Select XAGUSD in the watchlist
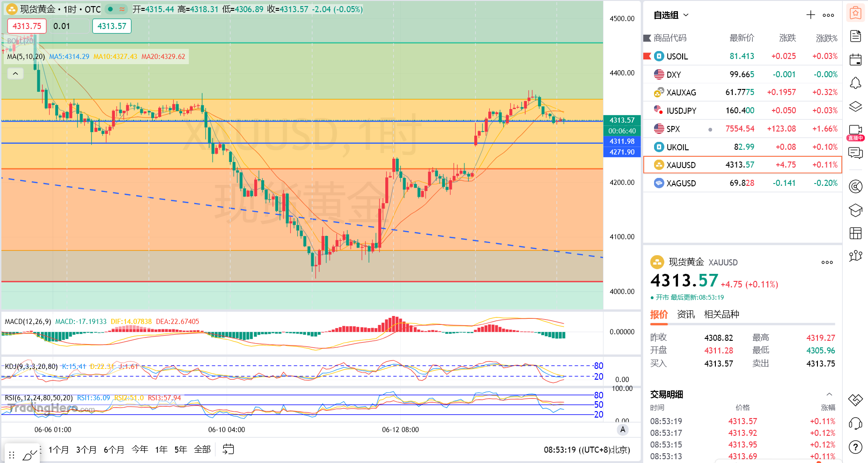This screenshot has width=868, height=463. click(x=743, y=183)
